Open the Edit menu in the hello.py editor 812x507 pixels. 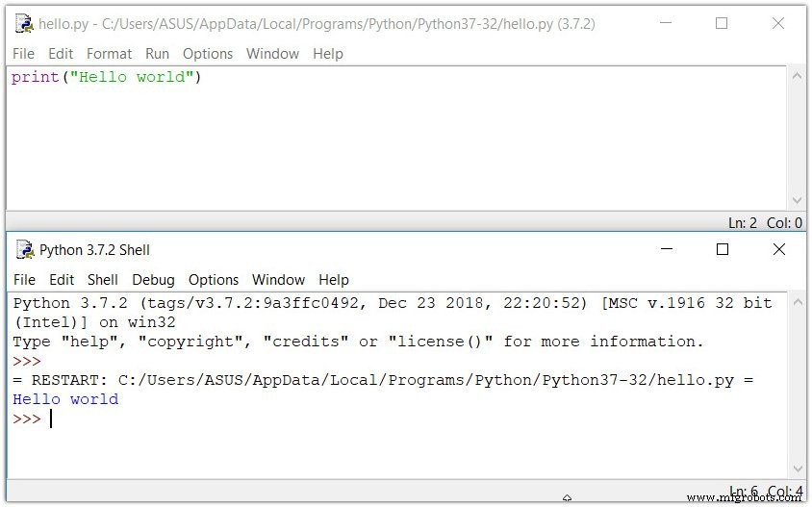coord(61,54)
